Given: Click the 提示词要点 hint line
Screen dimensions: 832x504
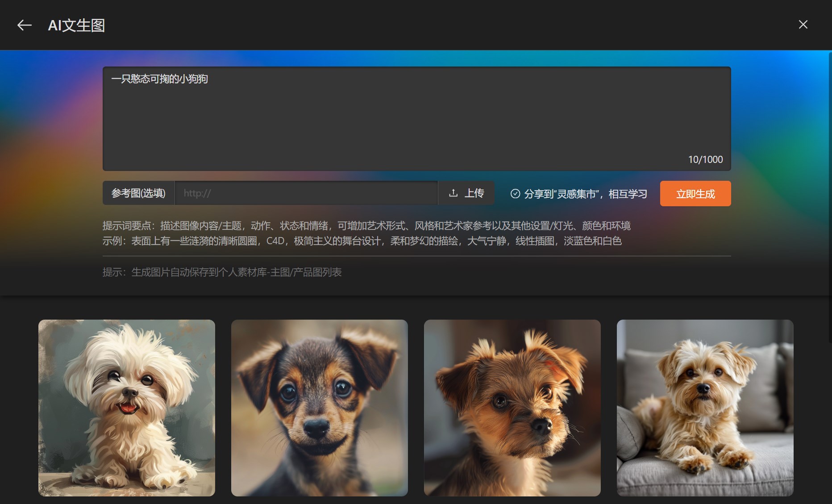Looking at the screenshot, I should pyautogui.click(x=366, y=226).
